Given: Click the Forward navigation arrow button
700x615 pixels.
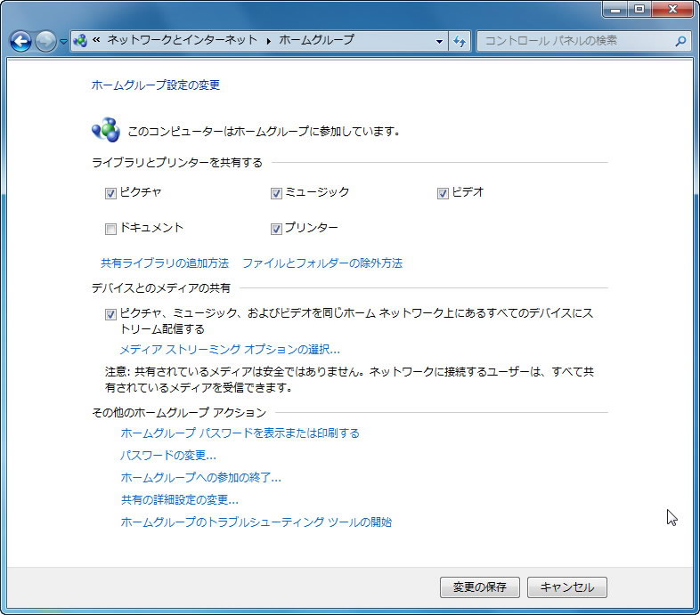Looking at the screenshot, I should (45, 41).
